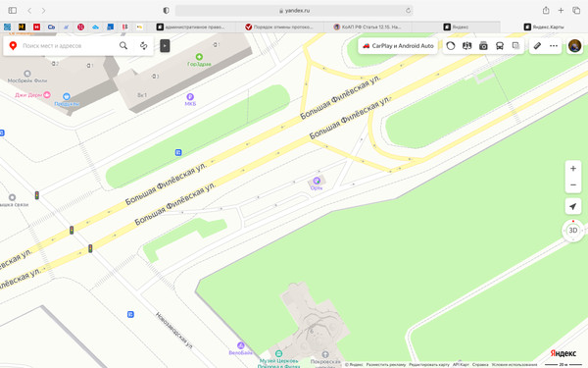Click CarPlay и Android Auto button

398,46
